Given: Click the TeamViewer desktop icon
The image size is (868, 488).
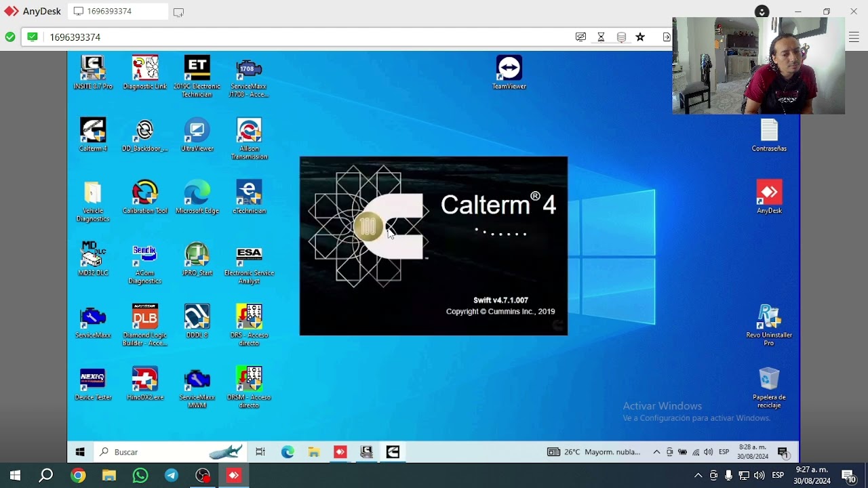Looking at the screenshot, I should tap(509, 73).
